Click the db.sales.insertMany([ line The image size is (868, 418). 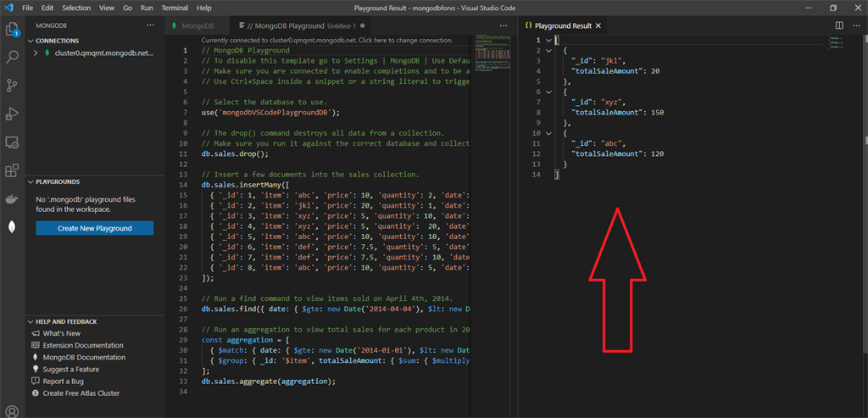pos(245,184)
